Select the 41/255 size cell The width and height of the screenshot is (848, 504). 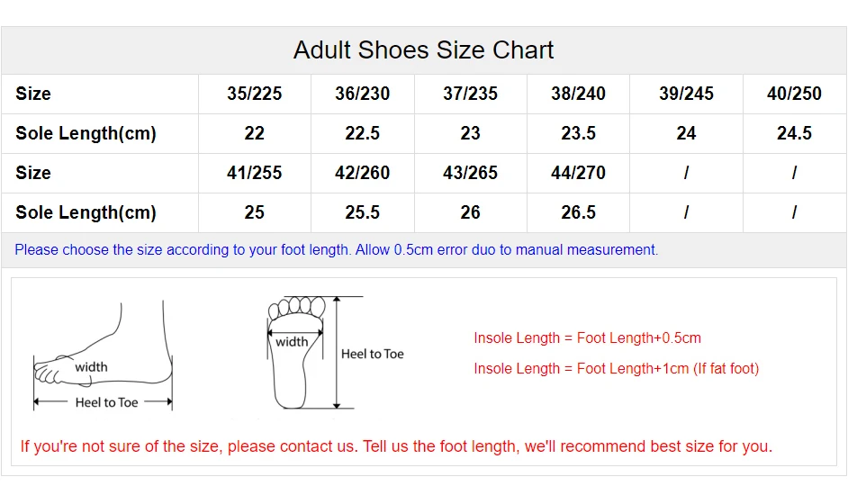[x=254, y=173]
